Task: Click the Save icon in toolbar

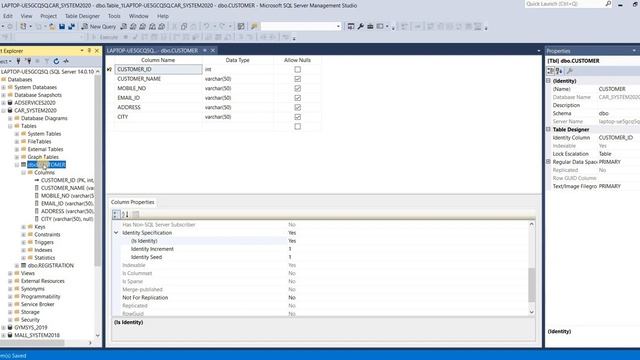Action: 62,27
